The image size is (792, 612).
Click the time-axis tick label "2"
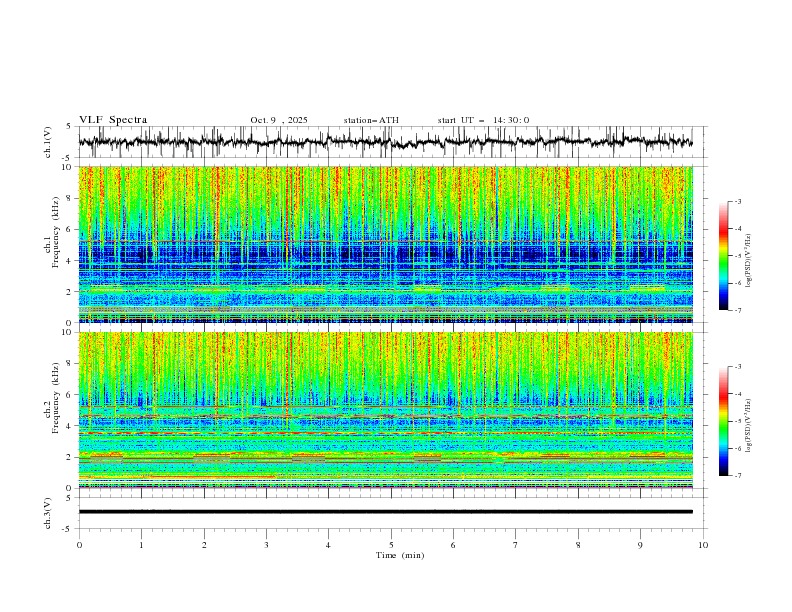click(204, 545)
